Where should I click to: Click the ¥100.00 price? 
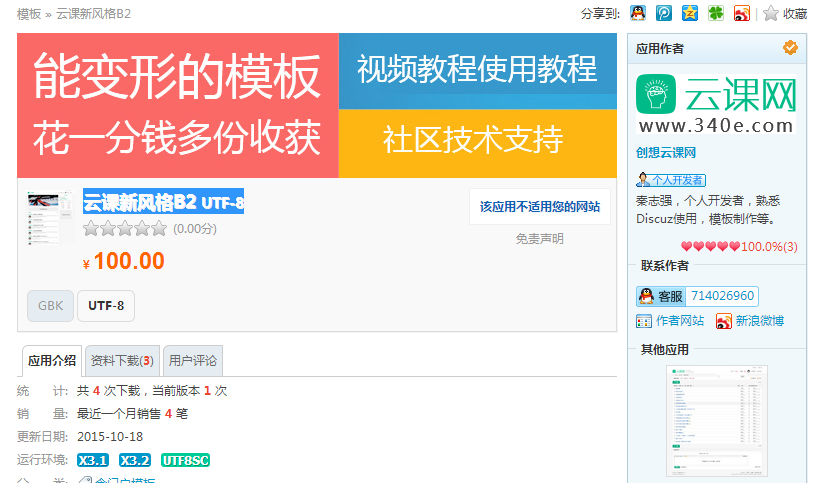(124, 261)
